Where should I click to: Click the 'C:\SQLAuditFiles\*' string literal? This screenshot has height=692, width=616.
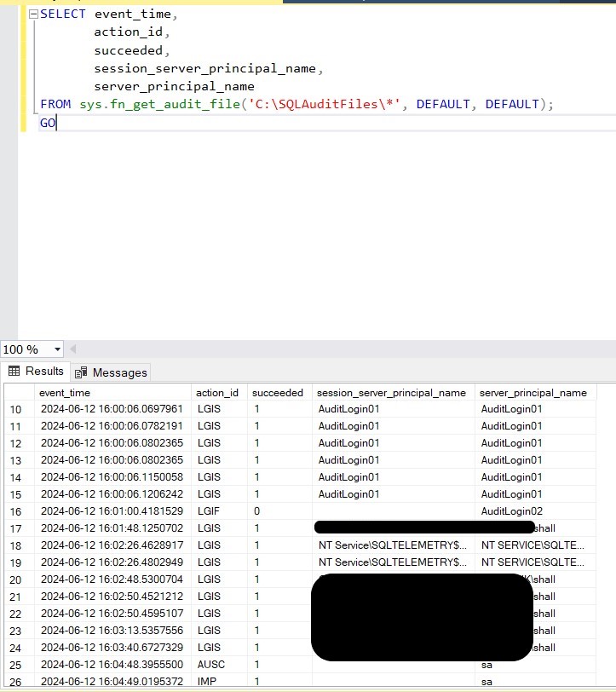coord(325,104)
